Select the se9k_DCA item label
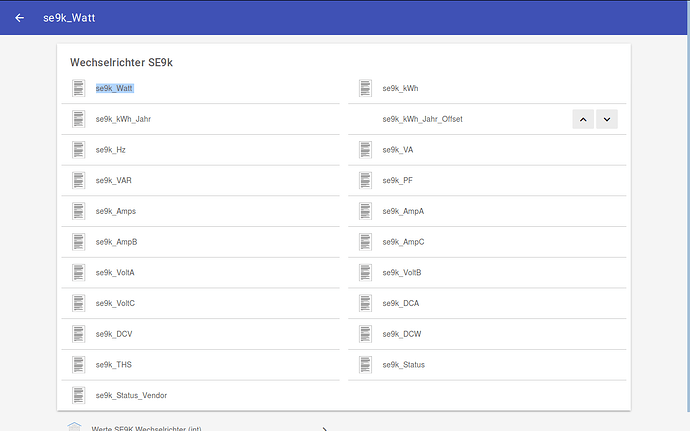The width and height of the screenshot is (690, 431). [x=401, y=303]
